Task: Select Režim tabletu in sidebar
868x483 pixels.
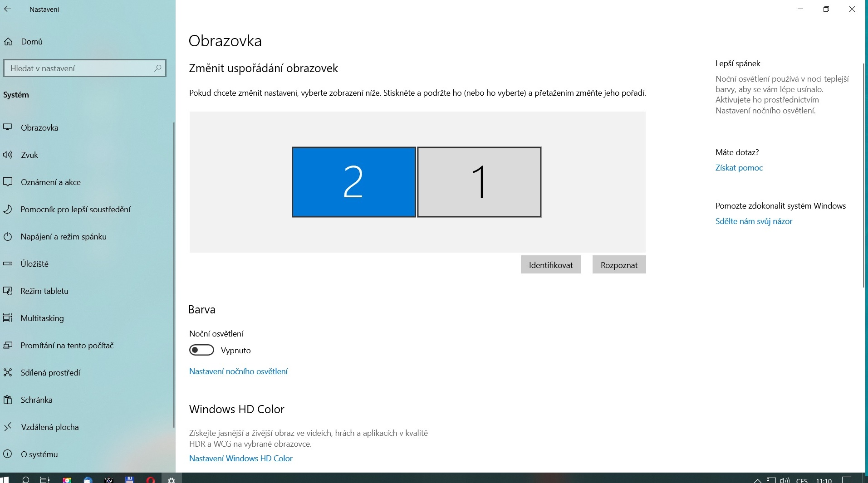Action: click(x=44, y=291)
